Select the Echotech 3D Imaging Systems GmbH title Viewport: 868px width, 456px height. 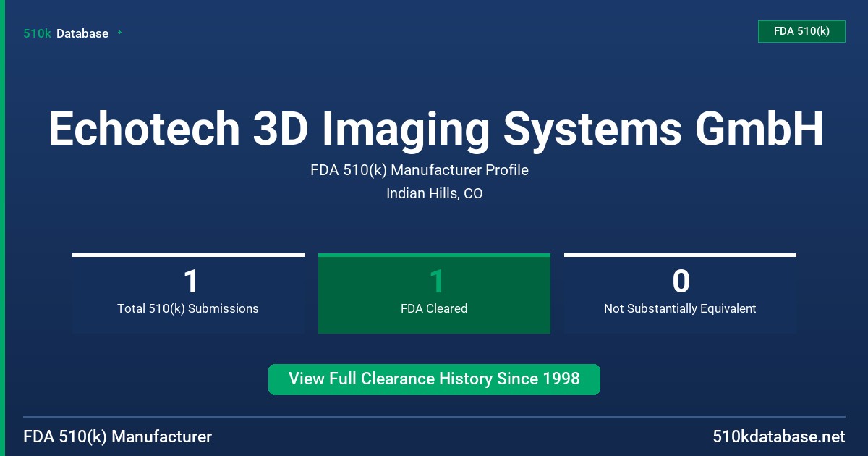click(x=435, y=129)
